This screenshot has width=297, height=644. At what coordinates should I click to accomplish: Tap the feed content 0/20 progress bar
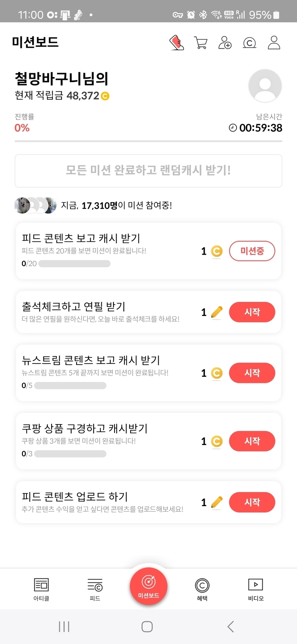pos(74,264)
